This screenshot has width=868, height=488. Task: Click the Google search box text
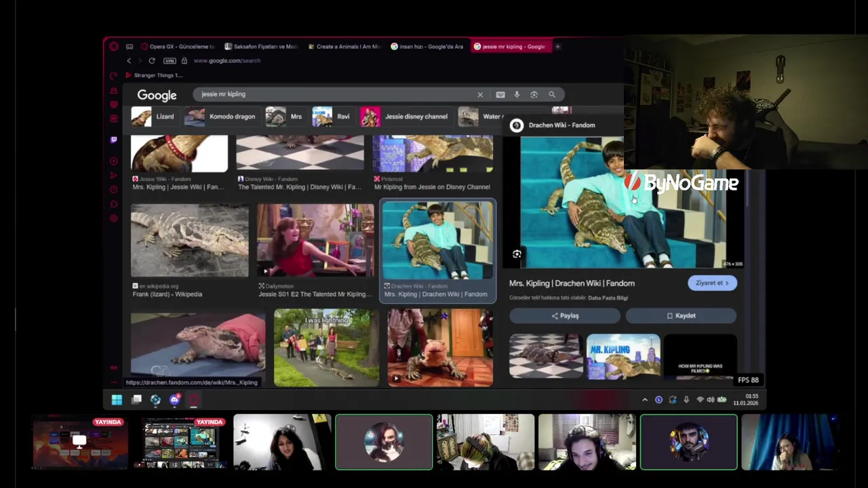coord(223,94)
